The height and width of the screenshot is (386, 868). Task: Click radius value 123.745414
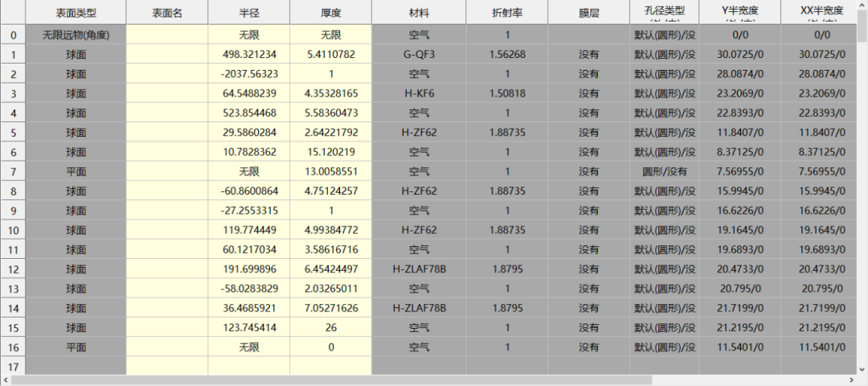click(249, 327)
